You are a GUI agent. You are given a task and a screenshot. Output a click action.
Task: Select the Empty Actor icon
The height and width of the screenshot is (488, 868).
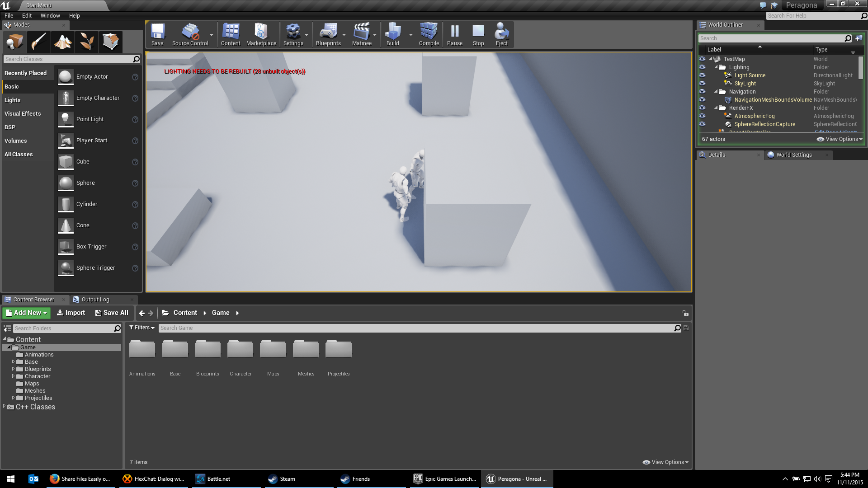click(66, 77)
